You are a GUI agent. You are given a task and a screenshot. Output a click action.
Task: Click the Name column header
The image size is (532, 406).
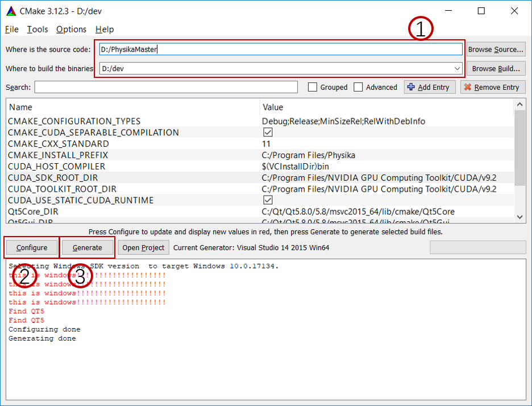click(x=133, y=107)
